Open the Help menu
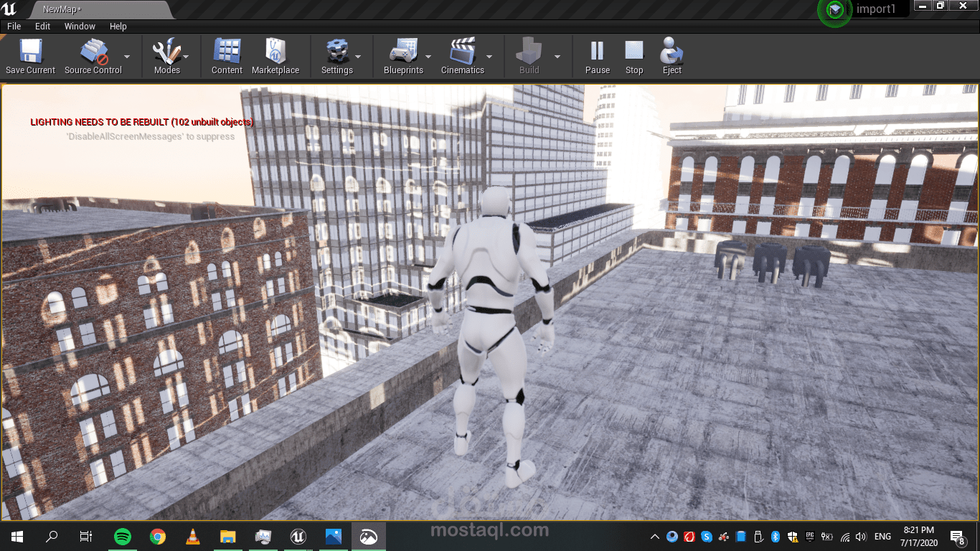 (x=118, y=26)
